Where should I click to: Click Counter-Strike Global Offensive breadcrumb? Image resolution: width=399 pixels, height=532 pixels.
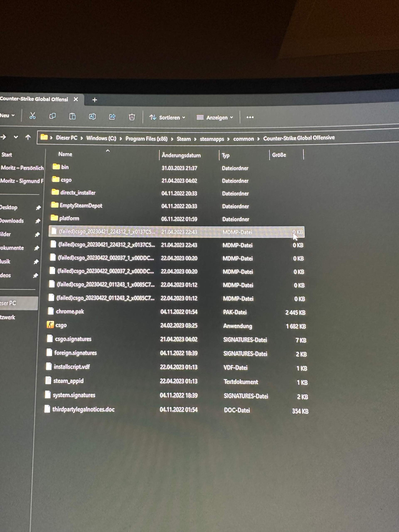coord(299,138)
